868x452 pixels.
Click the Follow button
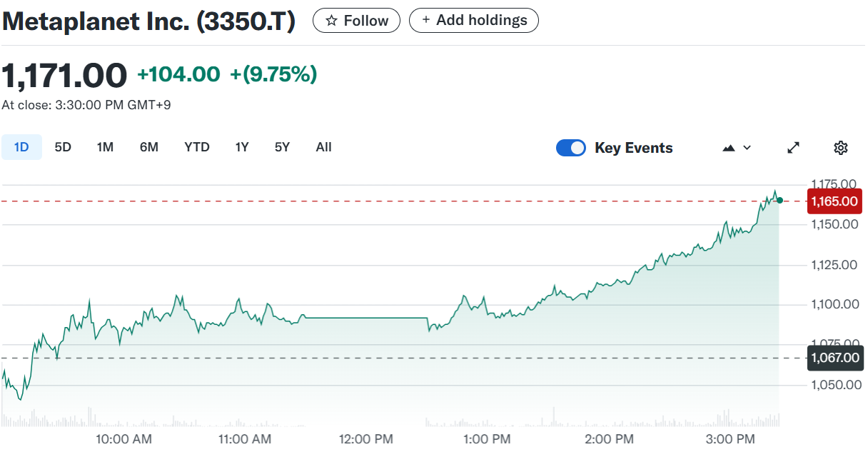(x=356, y=20)
